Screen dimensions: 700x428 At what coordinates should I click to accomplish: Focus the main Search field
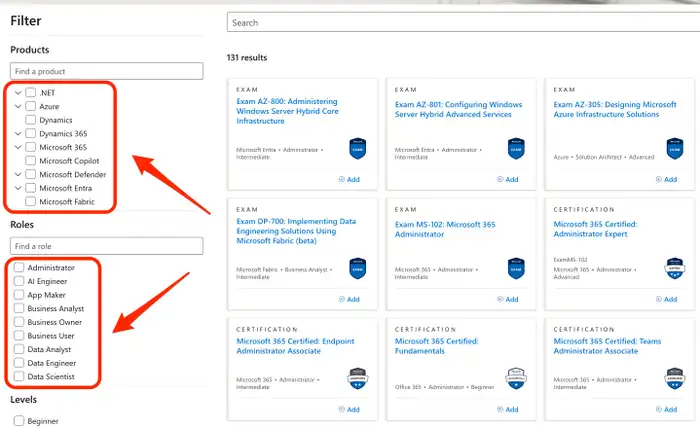[x=463, y=22]
